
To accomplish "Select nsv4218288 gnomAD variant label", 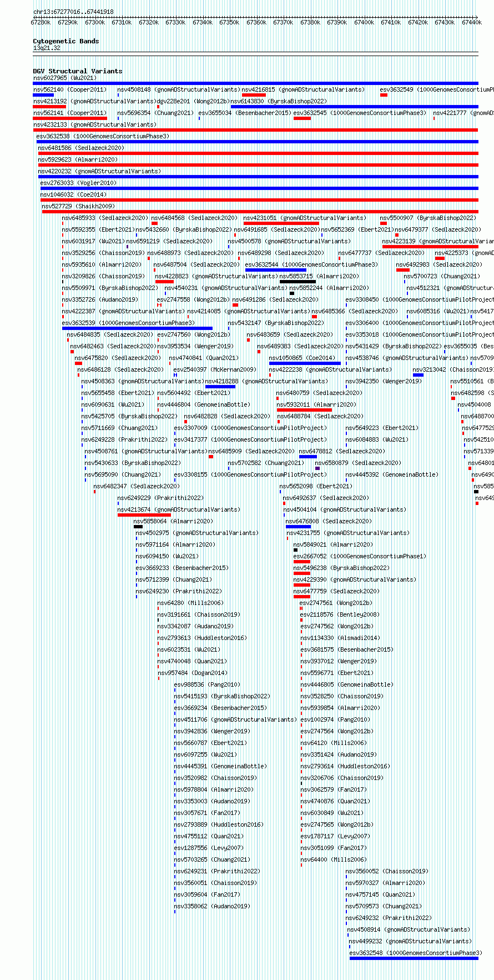I will pos(268,381).
